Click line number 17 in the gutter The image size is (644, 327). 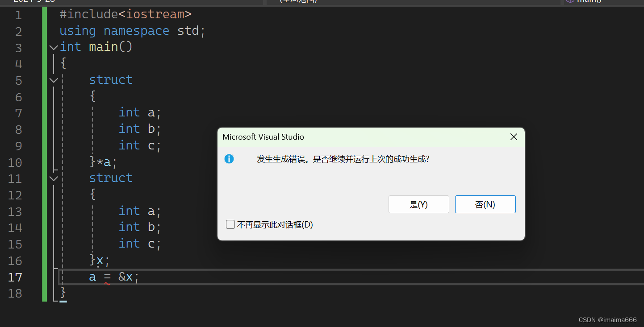tap(15, 277)
